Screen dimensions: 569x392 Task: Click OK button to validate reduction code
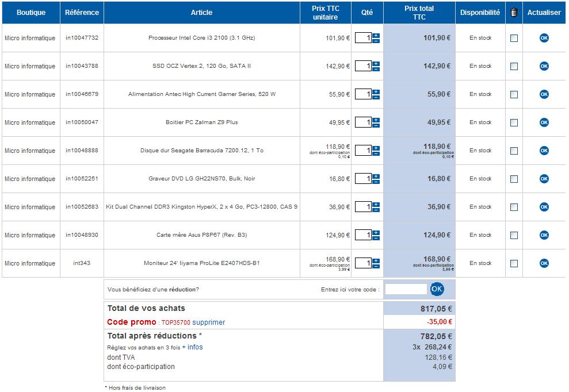coord(437,289)
